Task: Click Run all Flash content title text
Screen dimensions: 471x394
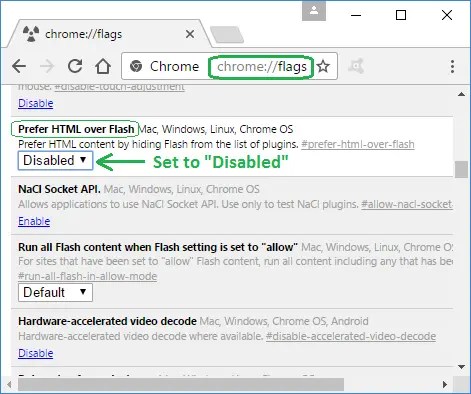Action: 158,247
